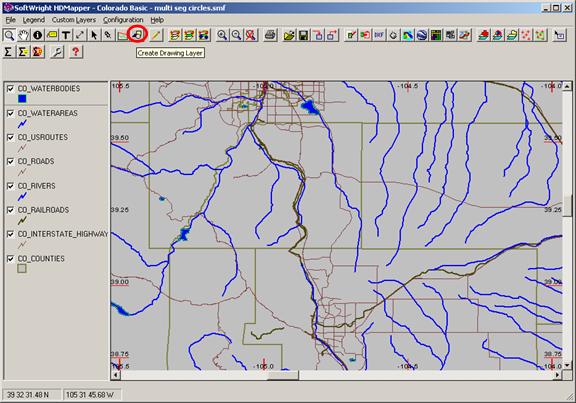Click the Google Earth globe icon
The image size is (576, 403).
click(x=422, y=35)
